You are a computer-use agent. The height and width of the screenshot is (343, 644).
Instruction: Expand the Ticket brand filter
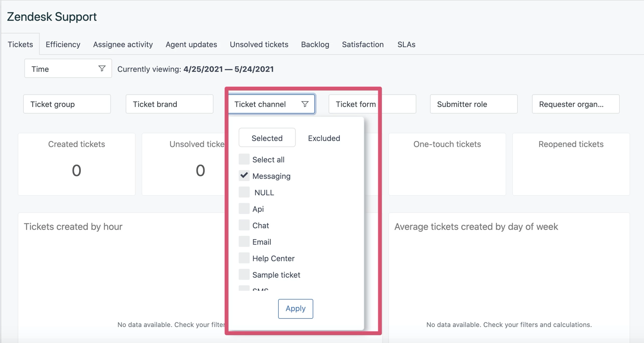point(169,104)
